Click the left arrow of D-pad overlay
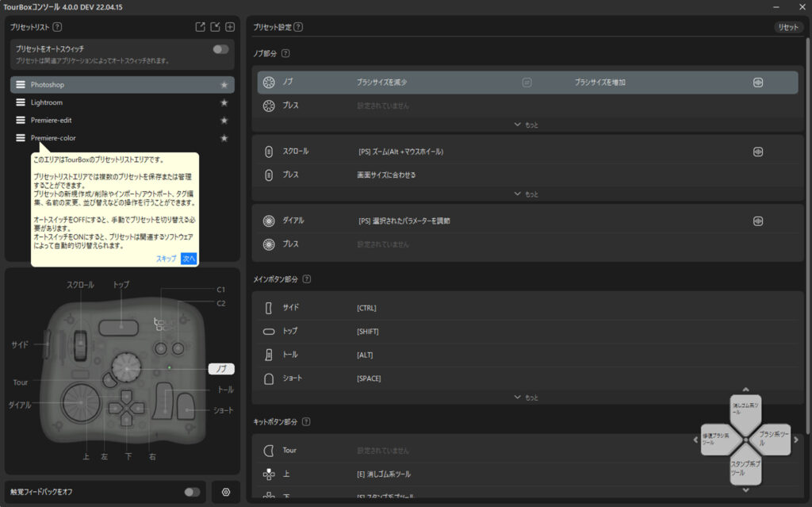Screen dimensions: 812x507 click(695, 440)
